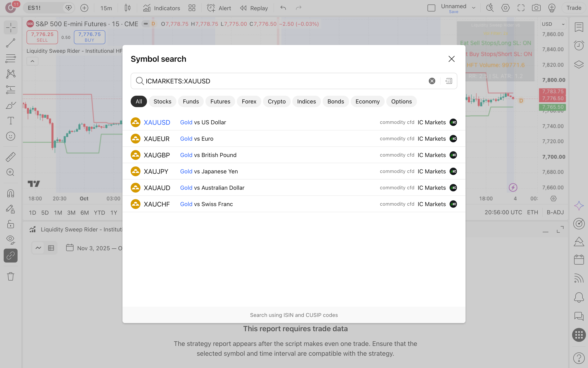
Task: Open the USD currency dropdown
Action: click(x=553, y=24)
